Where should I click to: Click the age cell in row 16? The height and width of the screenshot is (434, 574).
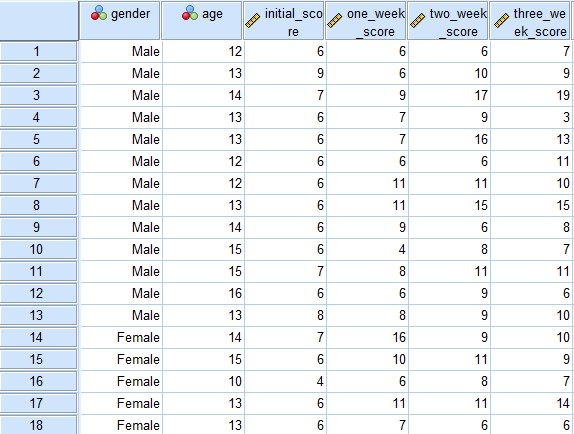203,381
